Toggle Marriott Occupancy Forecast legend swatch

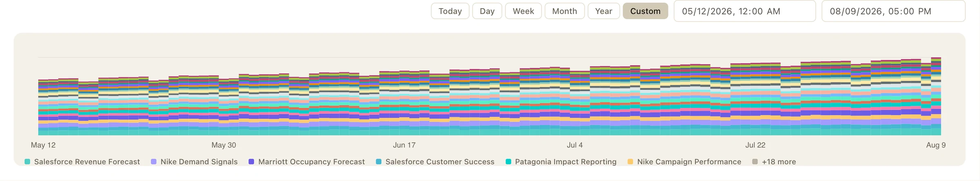click(x=252, y=162)
